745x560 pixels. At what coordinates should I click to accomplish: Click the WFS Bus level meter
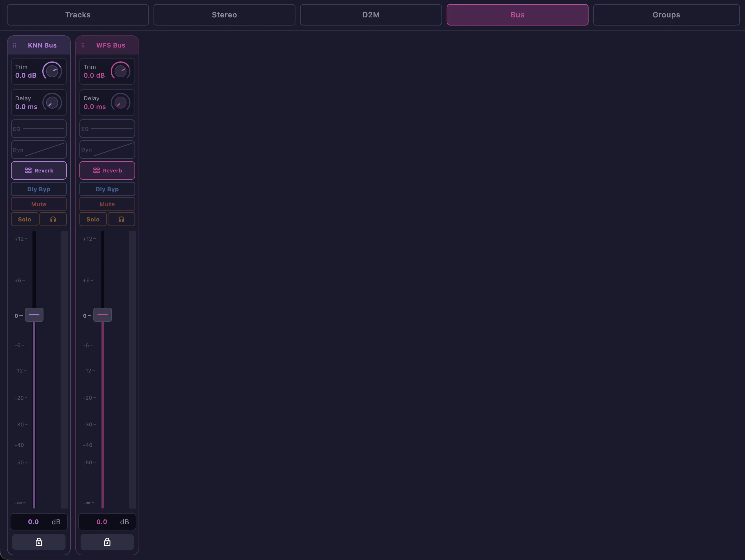click(133, 369)
